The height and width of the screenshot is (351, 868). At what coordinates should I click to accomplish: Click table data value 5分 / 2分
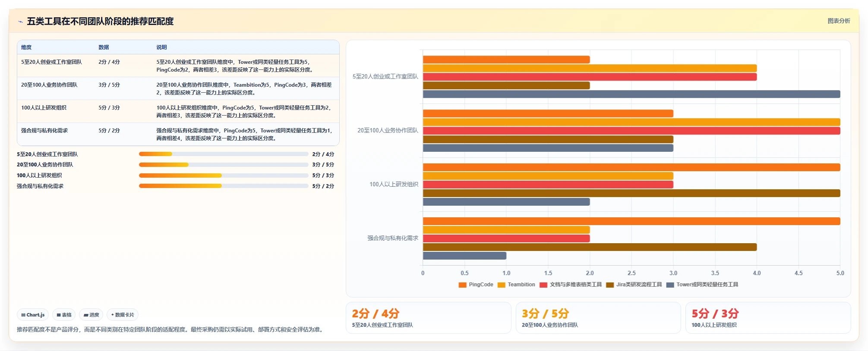pyautogui.click(x=109, y=131)
